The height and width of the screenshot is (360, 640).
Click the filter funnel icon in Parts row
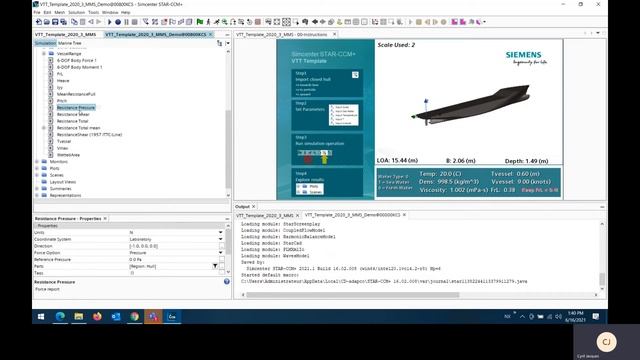[215, 266]
